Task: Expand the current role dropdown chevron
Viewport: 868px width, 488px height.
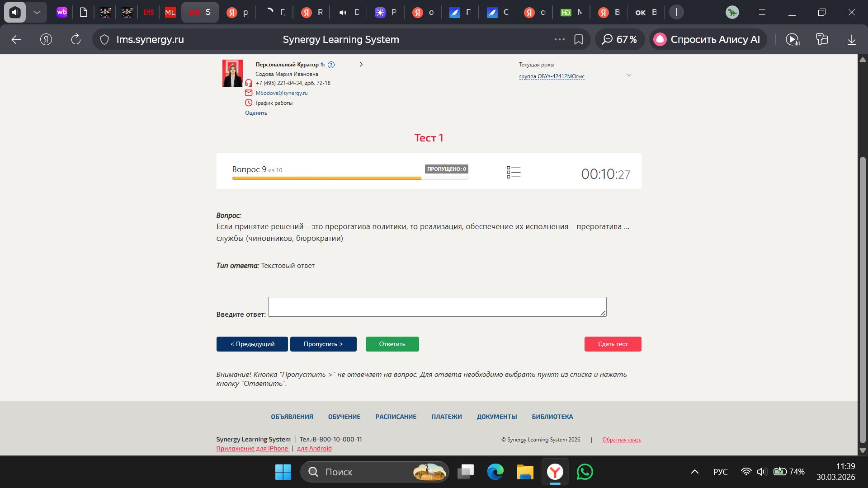Action: pos(628,75)
